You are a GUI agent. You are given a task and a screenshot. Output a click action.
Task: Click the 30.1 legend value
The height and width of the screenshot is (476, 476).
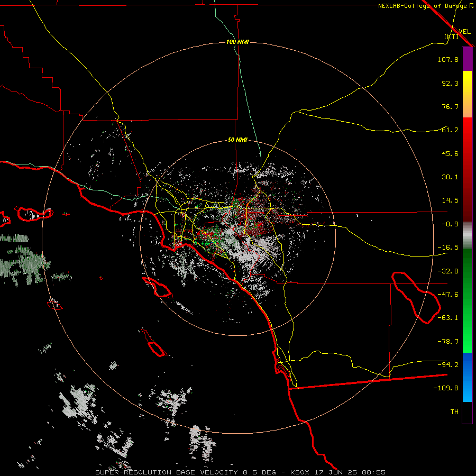click(x=450, y=177)
